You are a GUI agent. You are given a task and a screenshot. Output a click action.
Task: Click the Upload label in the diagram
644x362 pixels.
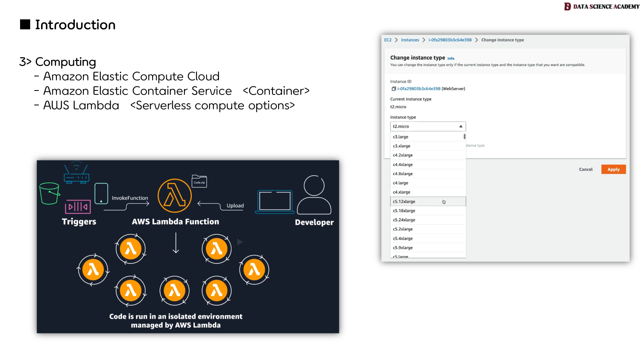coord(235,206)
